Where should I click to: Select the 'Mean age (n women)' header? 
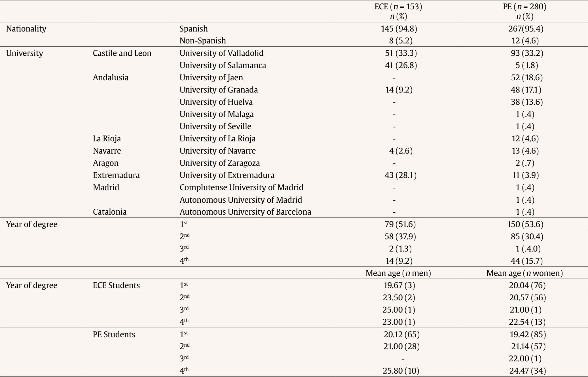[524, 273]
